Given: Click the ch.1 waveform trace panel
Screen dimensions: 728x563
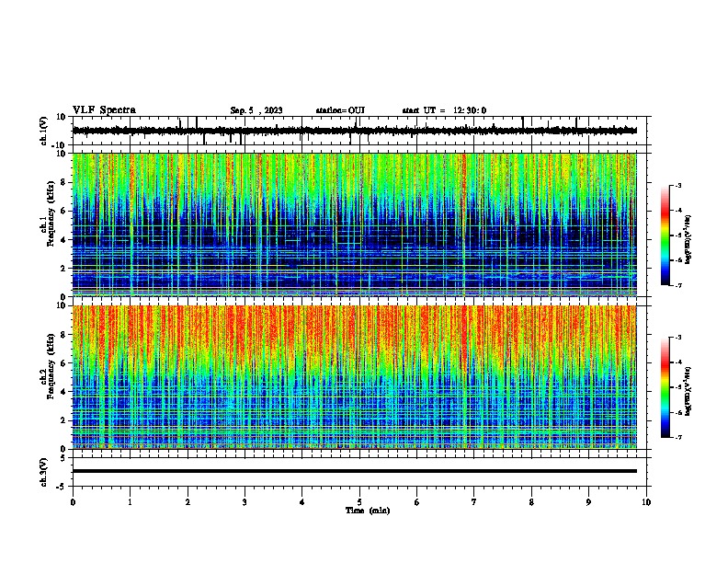Looking at the screenshot, I should point(359,131).
